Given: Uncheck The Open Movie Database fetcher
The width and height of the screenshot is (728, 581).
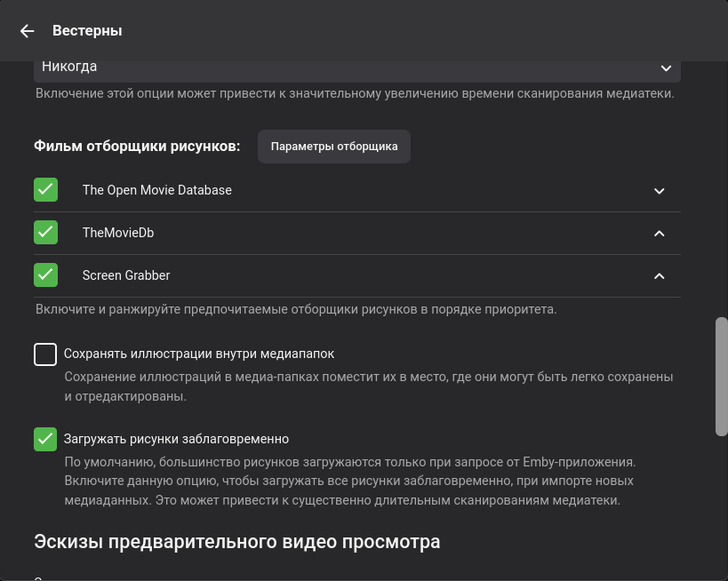Looking at the screenshot, I should coord(45,190).
